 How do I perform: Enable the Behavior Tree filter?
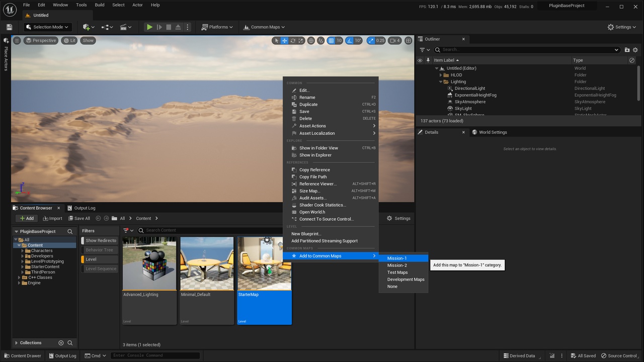point(100,250)
